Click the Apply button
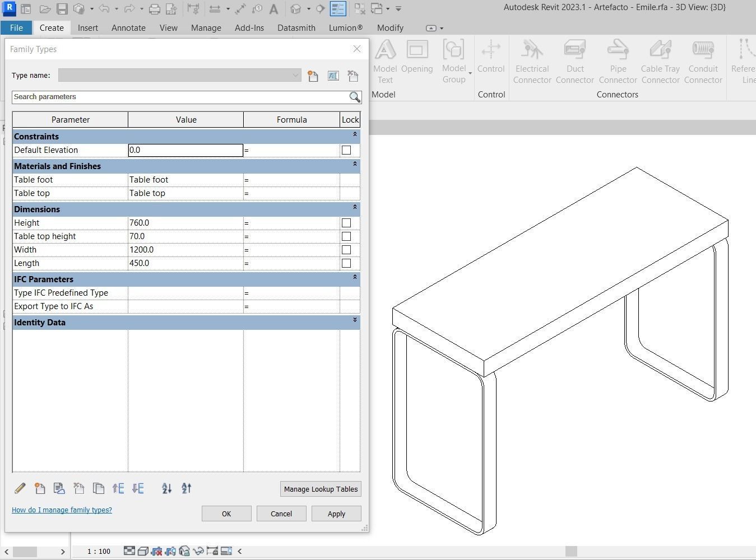Image resolution: width=756 pixels, height=560 pixels. point(336,514)
